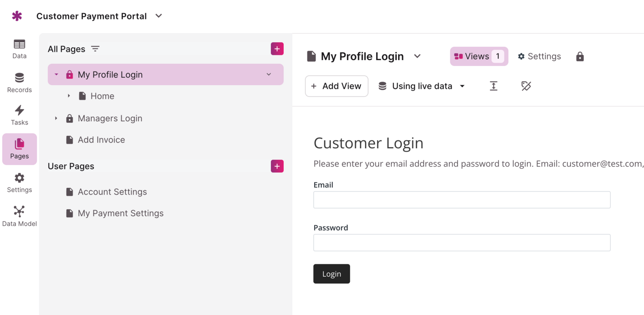Click the Email input field
Screen dimensions: 644x315
point(462,200)
